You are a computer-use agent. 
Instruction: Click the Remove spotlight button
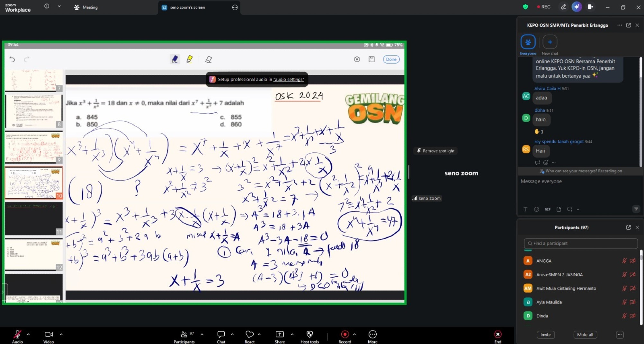[436, 151]
